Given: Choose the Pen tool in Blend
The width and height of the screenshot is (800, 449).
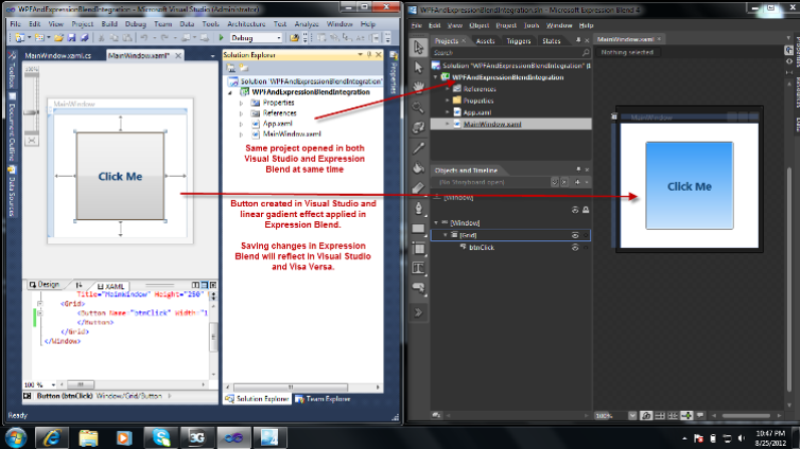Looking at the screenshot, I should pos(418,208).
